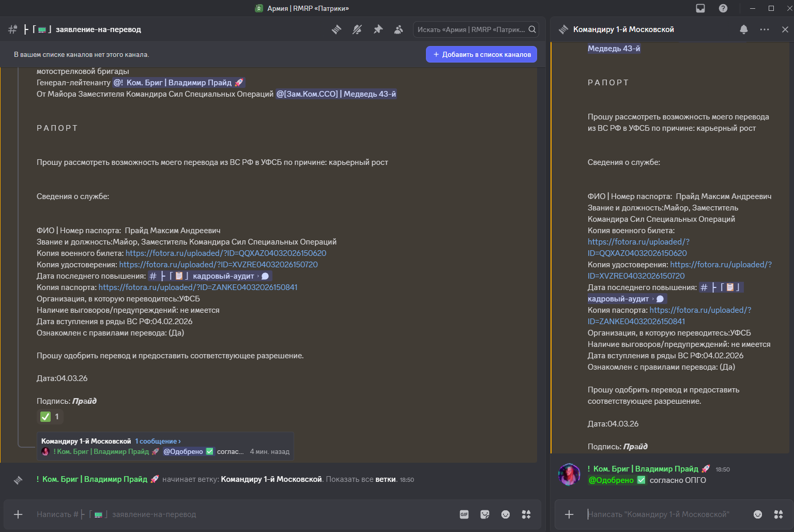The width and height of the screenshot is (794, 532).
Task: Expand thread more options menu (three dots)
Action: point(765,29)
